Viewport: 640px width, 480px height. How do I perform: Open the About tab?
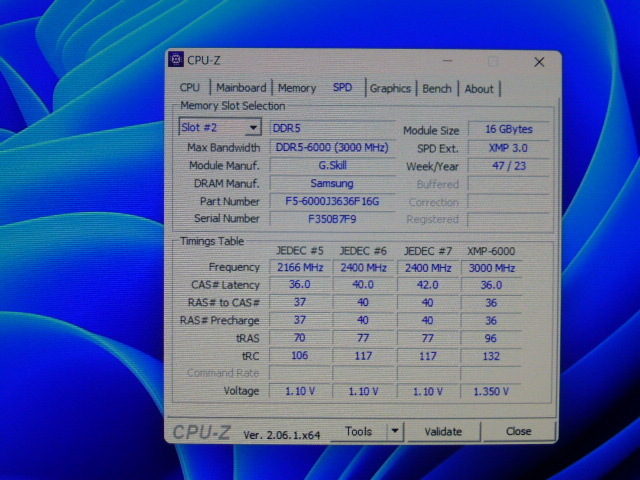click(479, 89)
